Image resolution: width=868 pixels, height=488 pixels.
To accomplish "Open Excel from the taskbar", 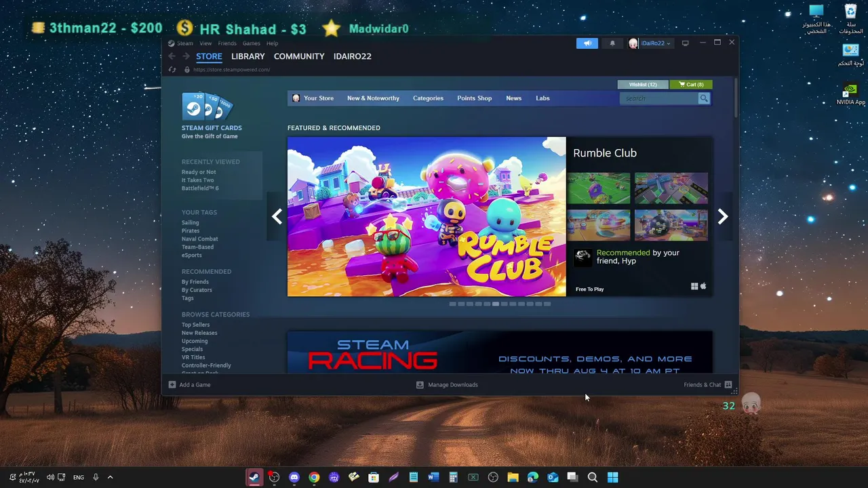I will [x=473, y=477].
